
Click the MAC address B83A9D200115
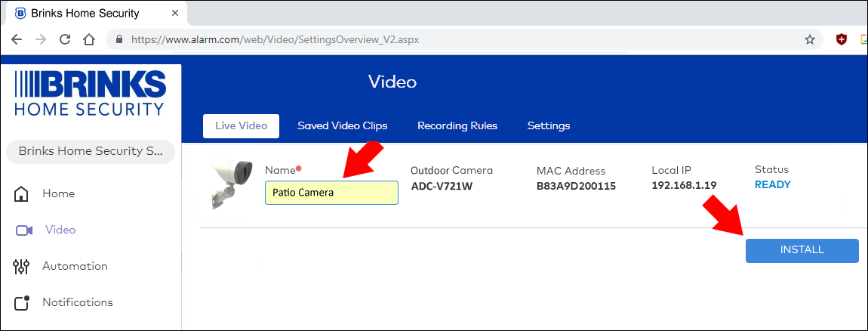(x=576, y=187)
